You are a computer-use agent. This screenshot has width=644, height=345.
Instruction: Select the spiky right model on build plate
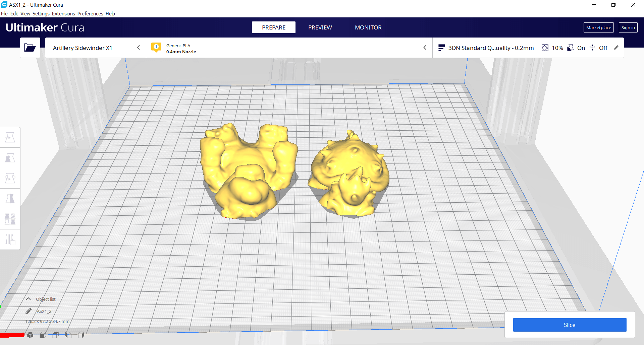point(349,172)
